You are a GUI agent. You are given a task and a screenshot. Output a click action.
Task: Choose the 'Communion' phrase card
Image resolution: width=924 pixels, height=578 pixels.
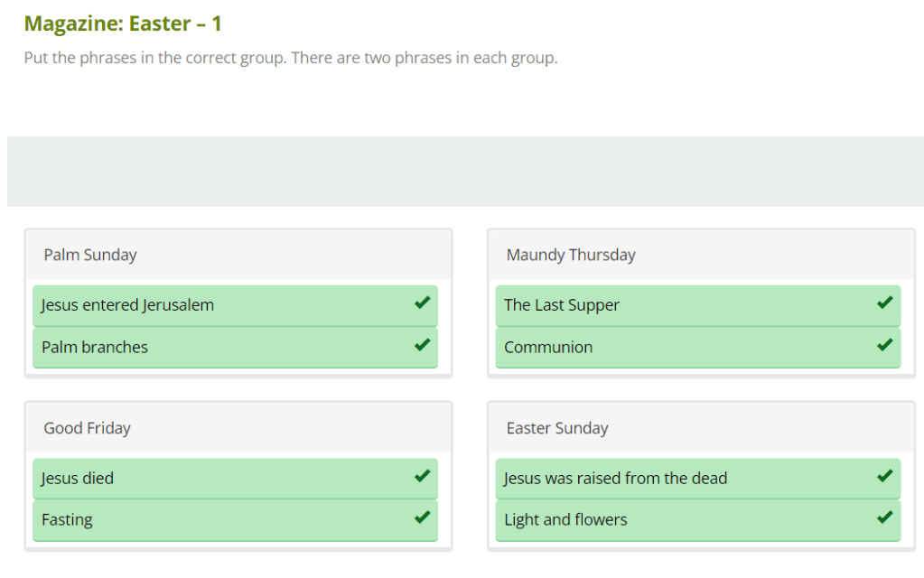click(548, 348)
